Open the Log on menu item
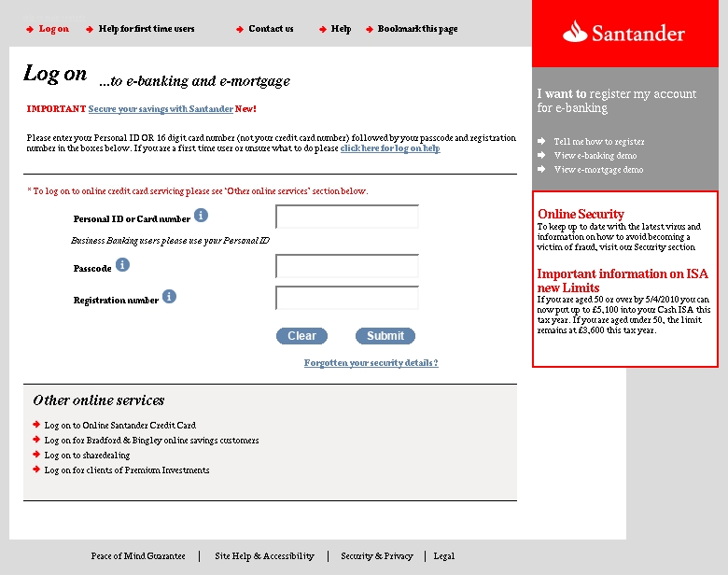Screen dimensions: 728x575 tap(53, 29)
